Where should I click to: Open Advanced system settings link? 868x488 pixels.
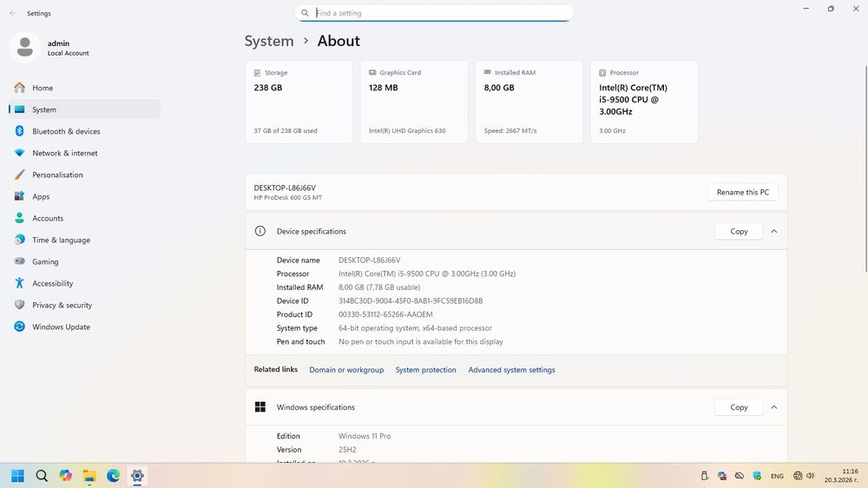[511, 369]
